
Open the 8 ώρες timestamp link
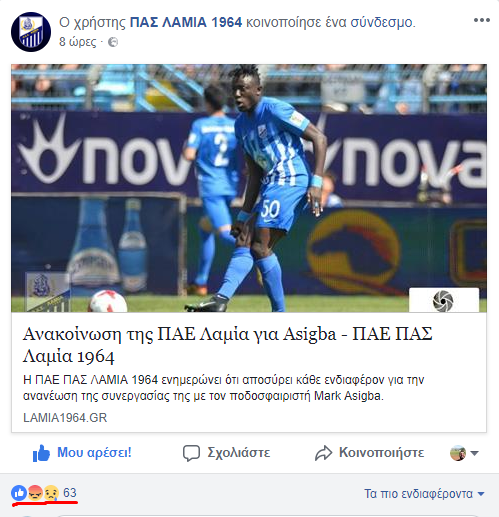pos(77,42)
